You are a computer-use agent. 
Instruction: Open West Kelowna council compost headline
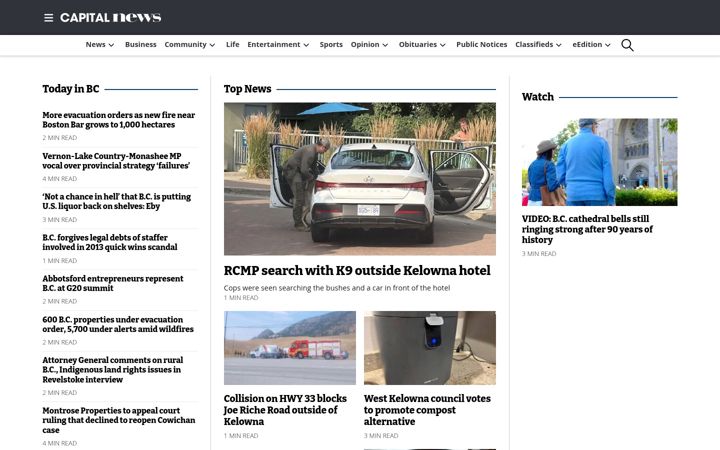(427, 410)
